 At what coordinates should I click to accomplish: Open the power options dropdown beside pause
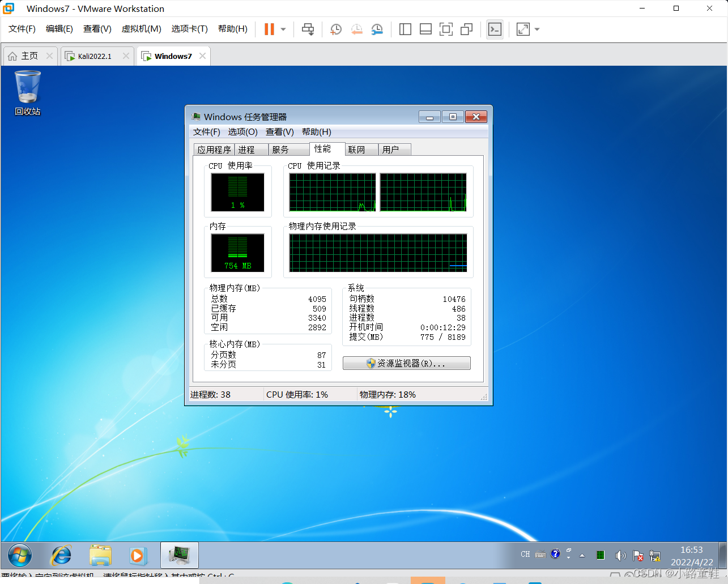pos(283,29)
